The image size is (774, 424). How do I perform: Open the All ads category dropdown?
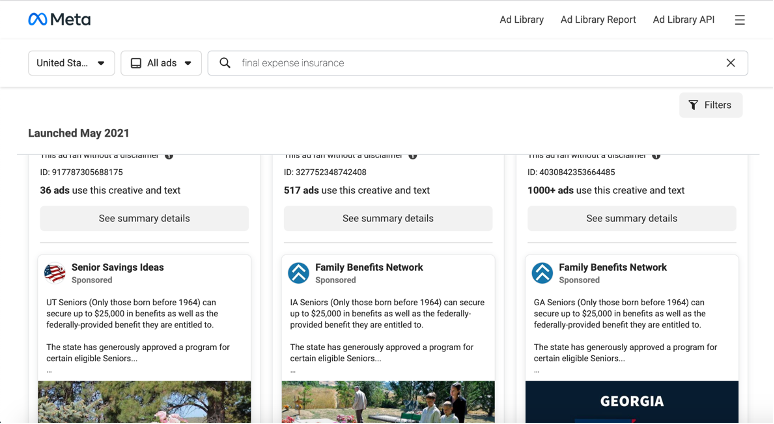[161, 63]
